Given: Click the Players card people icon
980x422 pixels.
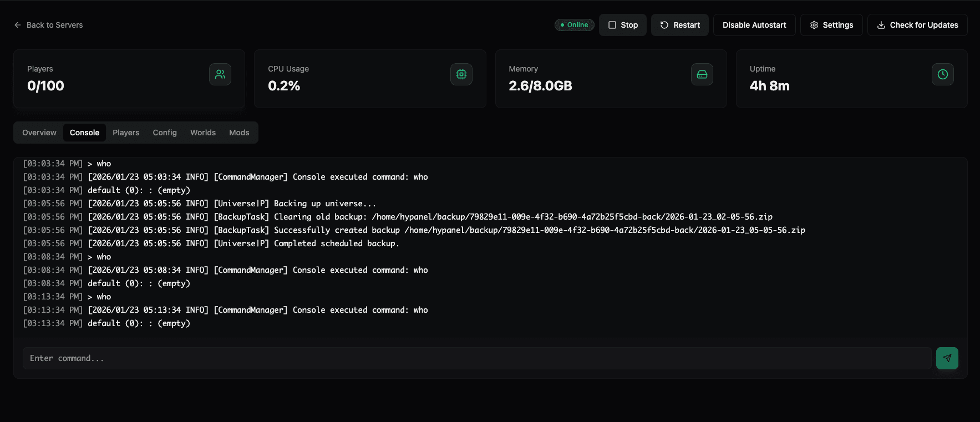Looking at the screenshot, I should pos(220,74).
